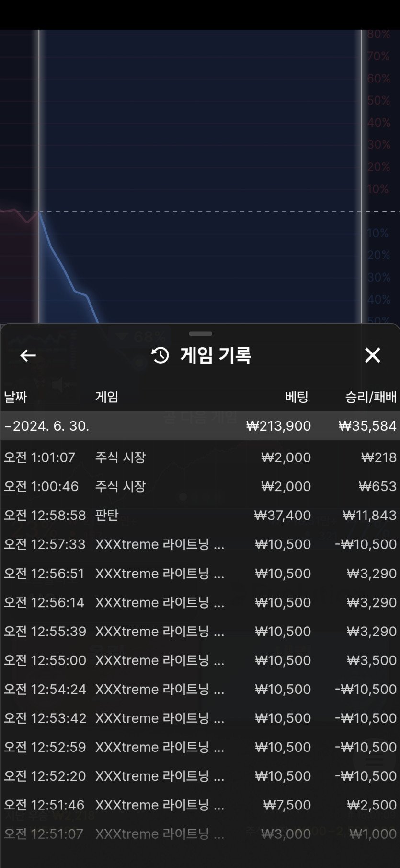The image size is (400, 868).
Task: Tap the ₩213,900 total bet amount
Action: [x=278, y=426]
